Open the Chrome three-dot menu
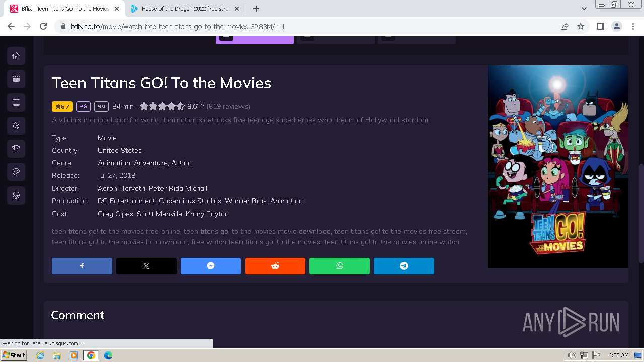 [x=633, y=27]
